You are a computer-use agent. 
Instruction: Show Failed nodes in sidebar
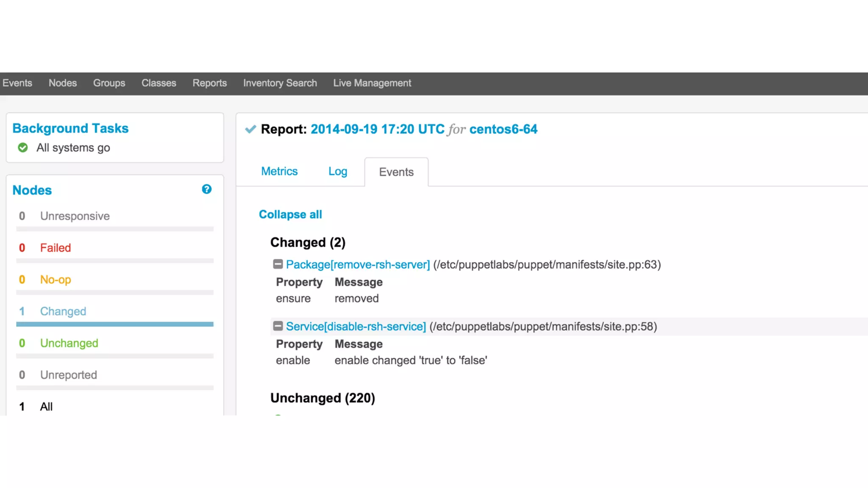55,248
